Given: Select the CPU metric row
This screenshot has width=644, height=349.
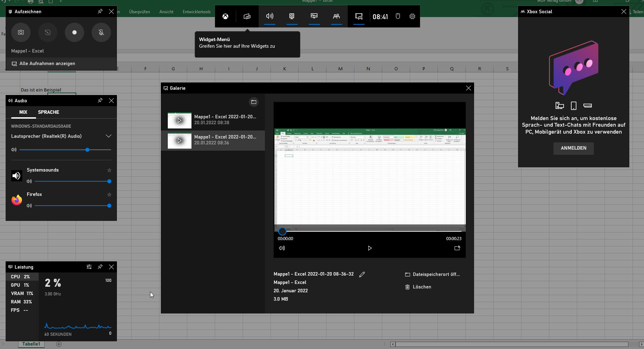Looking at the screenshot, I should (22, 277).
